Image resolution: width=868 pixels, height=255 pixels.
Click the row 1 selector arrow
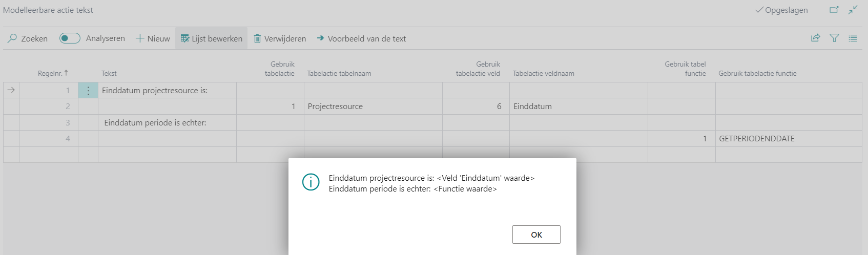click(x=11, y=91)
